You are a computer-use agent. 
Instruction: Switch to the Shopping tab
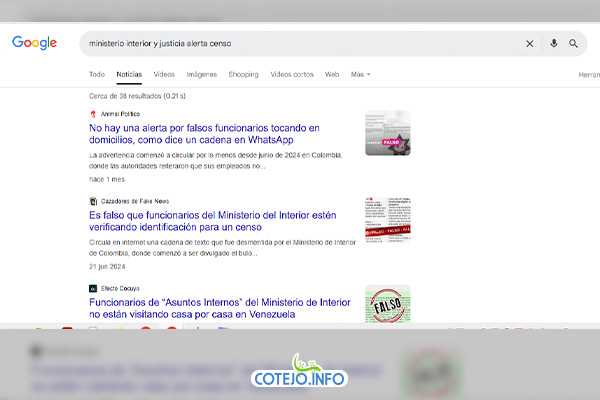[x=243, y=74]
